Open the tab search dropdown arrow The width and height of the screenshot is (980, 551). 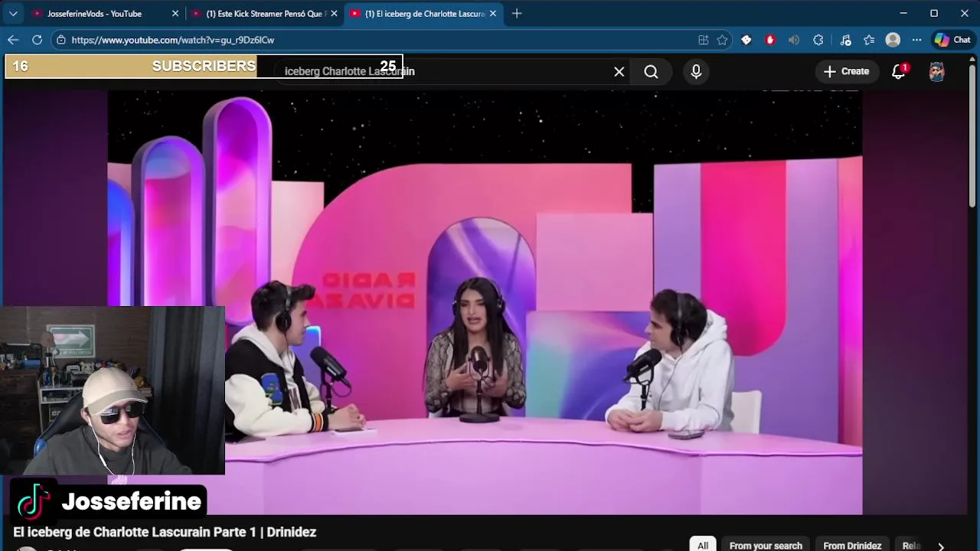point(13,13)
